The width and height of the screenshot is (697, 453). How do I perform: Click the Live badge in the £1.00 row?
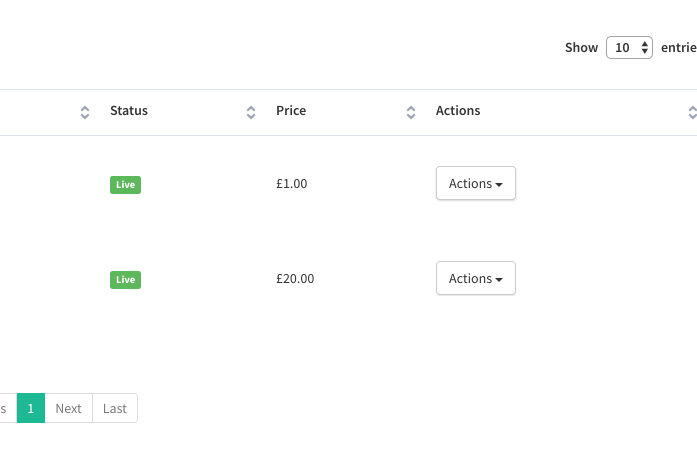125,185
